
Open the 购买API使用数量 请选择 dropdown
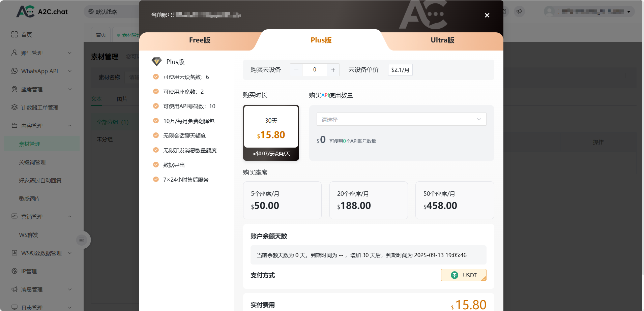[401, 119]
